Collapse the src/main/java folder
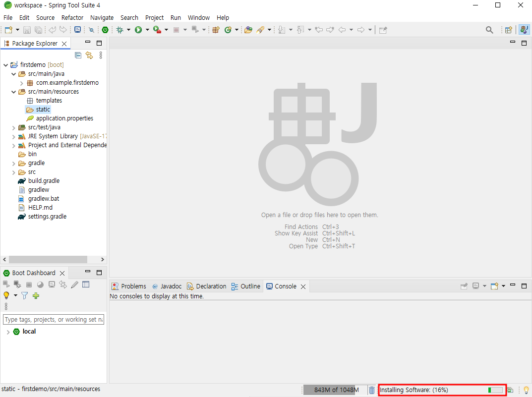 point(13,74)
